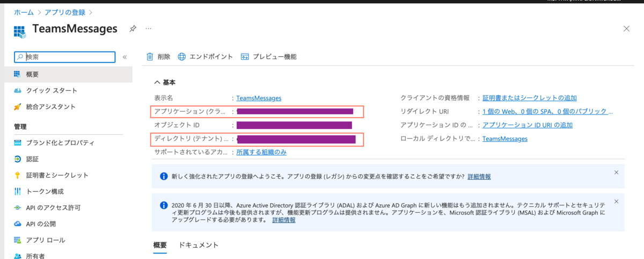Click the プレビュー機能 preview icon
This screenshot has height=259, width=644.
(x=245, y=56)
